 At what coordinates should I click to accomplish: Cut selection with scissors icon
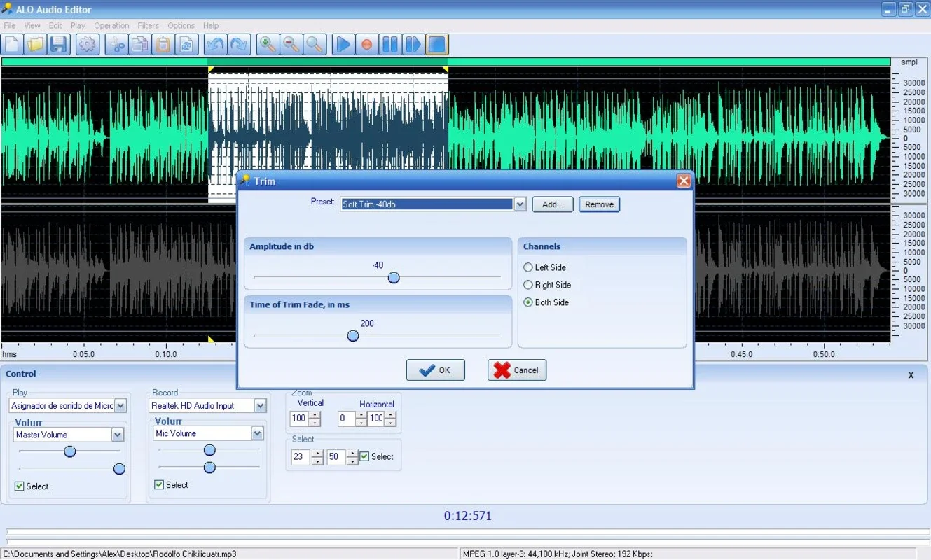click(116, 45)
